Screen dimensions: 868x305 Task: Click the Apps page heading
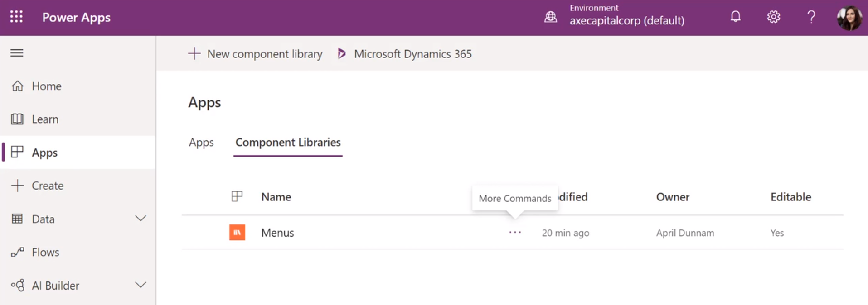pyautogui.click(x=204, y=103)
